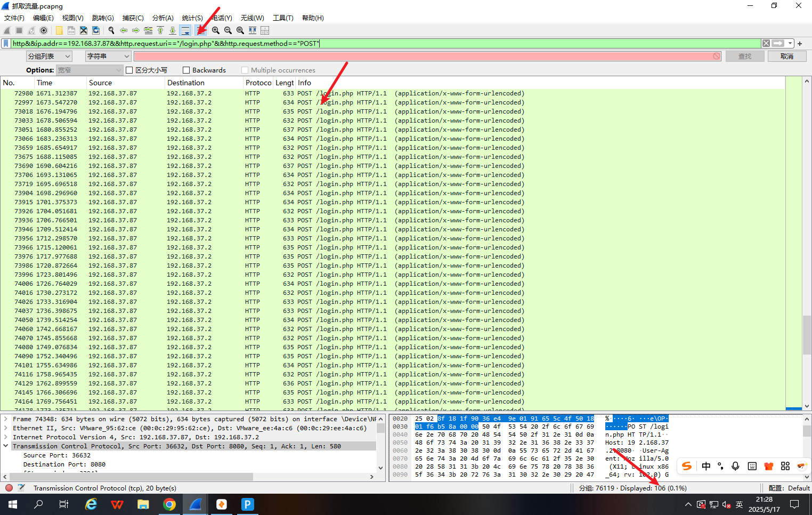Open Go to Packet tool

[x=148, y=30]
